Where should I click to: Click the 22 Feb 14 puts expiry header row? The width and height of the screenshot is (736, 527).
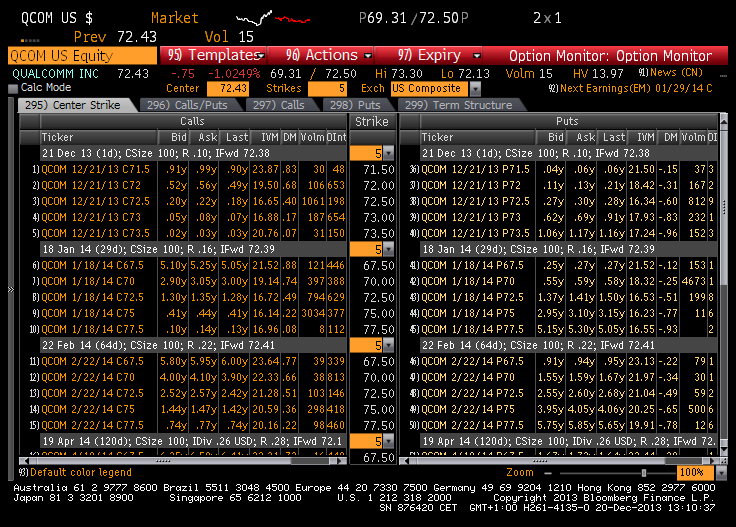(x=569, y=345)
